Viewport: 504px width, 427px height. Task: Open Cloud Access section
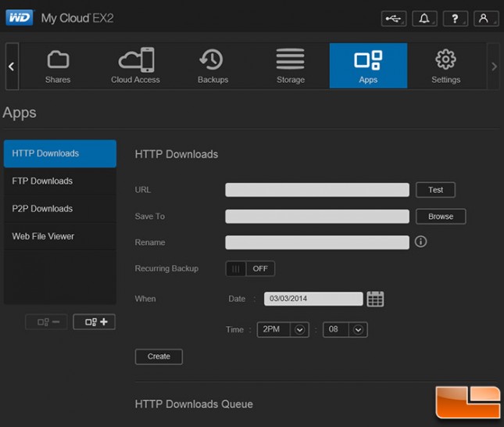tap(135, 66)
